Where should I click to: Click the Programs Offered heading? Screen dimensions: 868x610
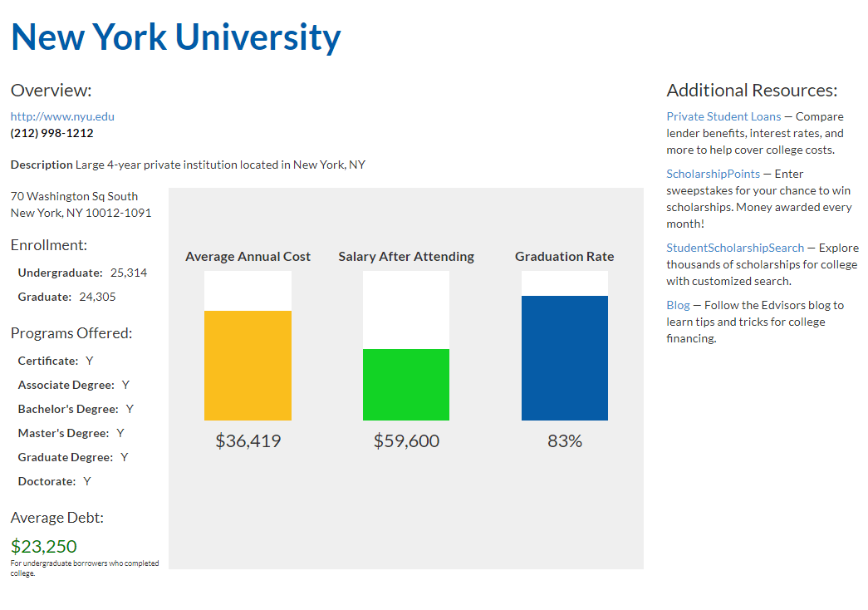coord(71,333)
